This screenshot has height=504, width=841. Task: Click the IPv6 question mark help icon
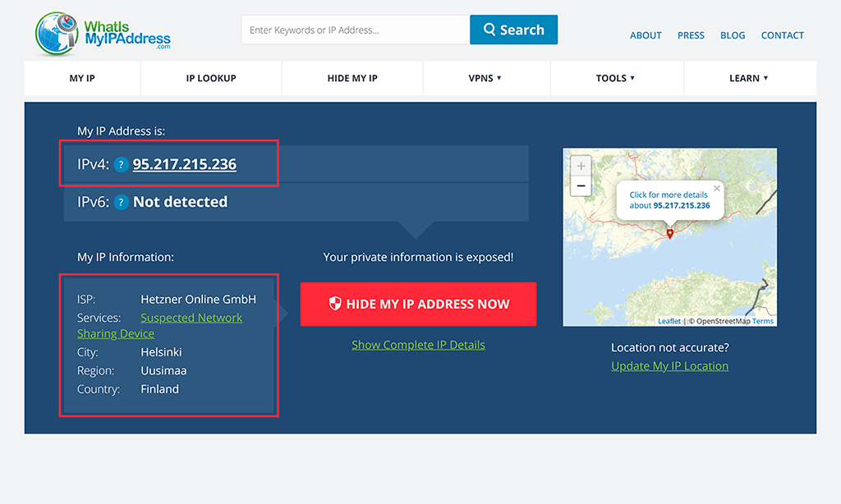point(122,202)
